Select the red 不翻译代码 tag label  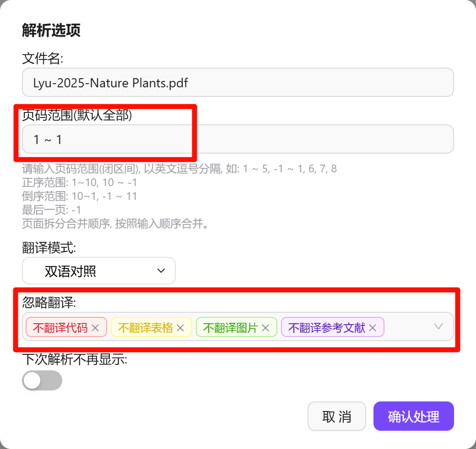tap(60, 327)
